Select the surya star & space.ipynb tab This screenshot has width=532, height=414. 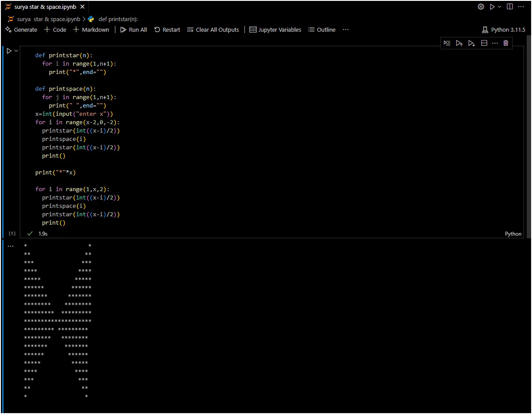[x=45, y=7]
